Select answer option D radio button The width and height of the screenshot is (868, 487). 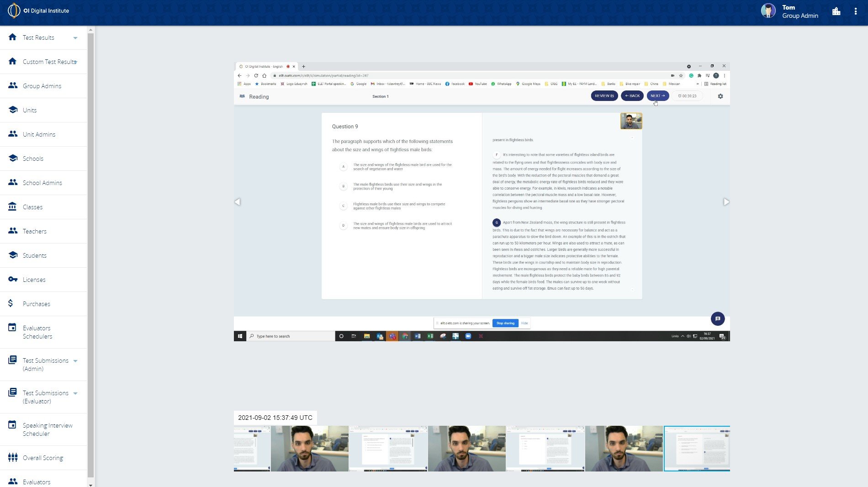pos(343,225)
